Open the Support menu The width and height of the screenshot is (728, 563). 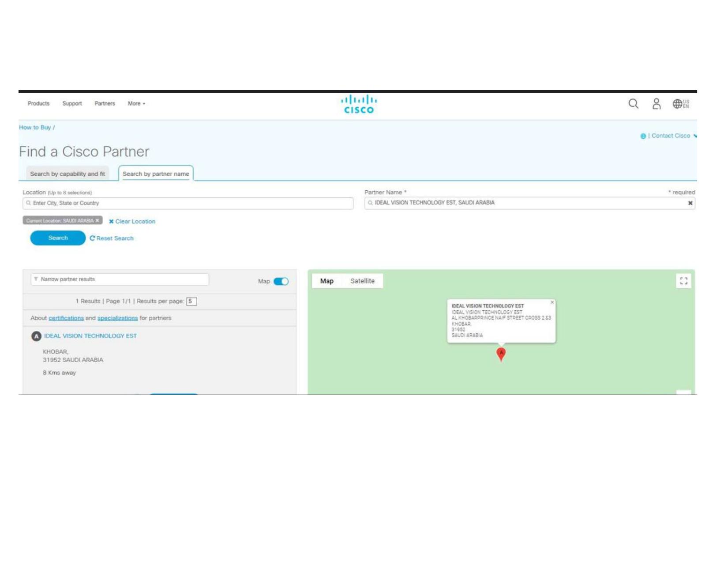coord(72,104)
